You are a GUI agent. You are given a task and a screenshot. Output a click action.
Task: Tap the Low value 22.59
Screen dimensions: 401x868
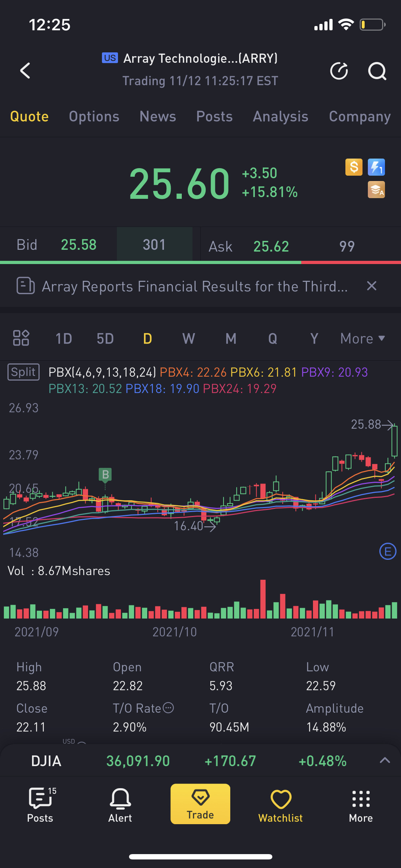321,686
